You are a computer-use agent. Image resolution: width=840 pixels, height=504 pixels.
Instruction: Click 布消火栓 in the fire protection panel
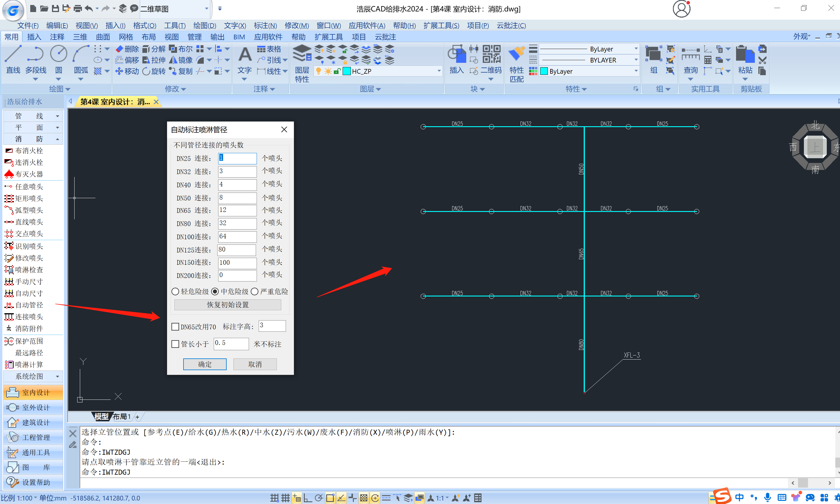(x=29, y=151)
